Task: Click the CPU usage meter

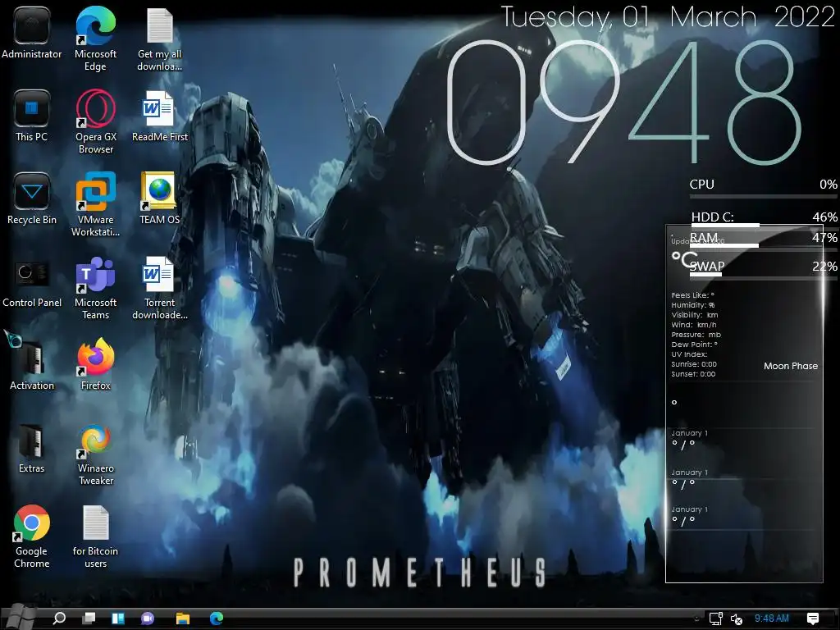Action: 763,188
